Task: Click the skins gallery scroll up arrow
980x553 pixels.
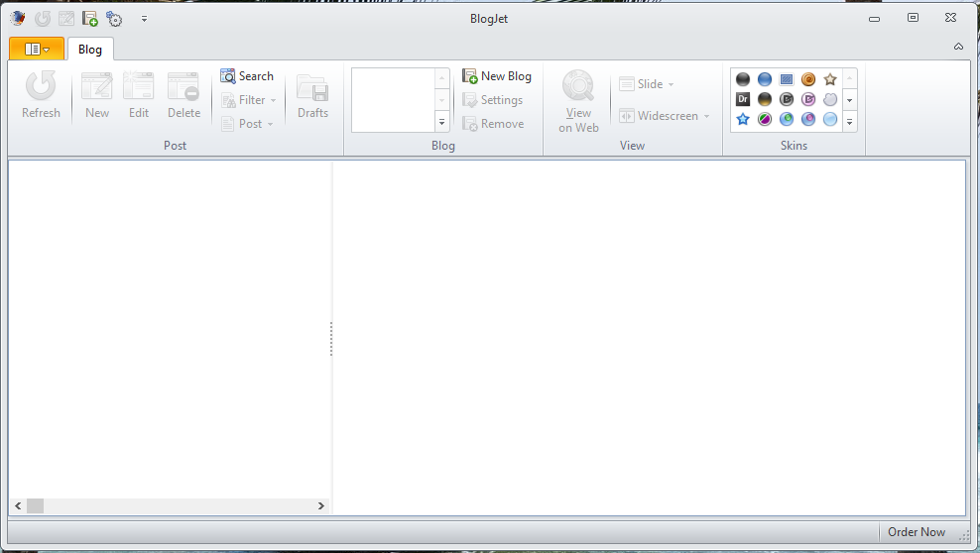Action: click(849, 78)
